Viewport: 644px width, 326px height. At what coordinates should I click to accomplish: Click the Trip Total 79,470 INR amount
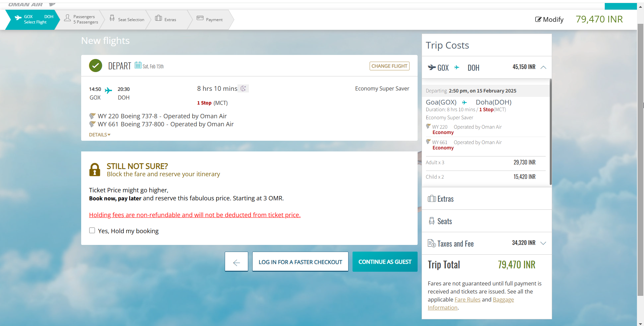[517, 265]
